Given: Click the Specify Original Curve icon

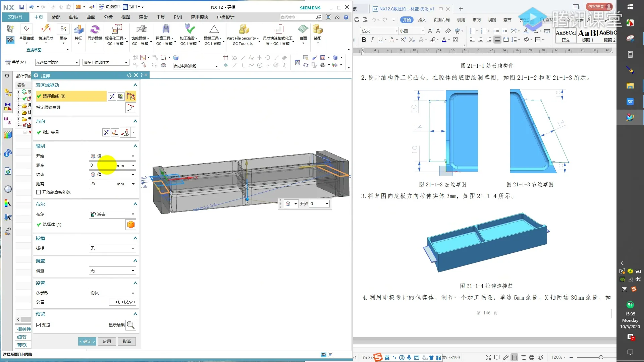Looking at the screenshot, I should pos(130,108).
